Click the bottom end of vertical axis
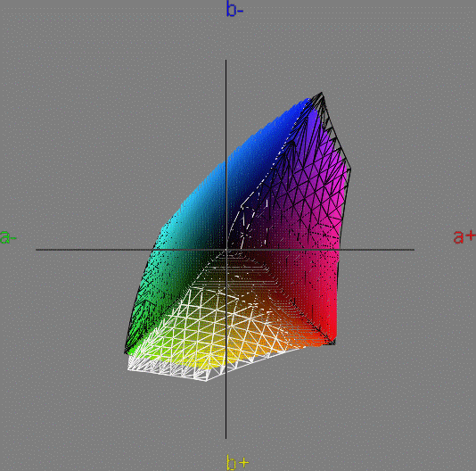The height and width of the screenshot is (471, 476). point(226,439)
